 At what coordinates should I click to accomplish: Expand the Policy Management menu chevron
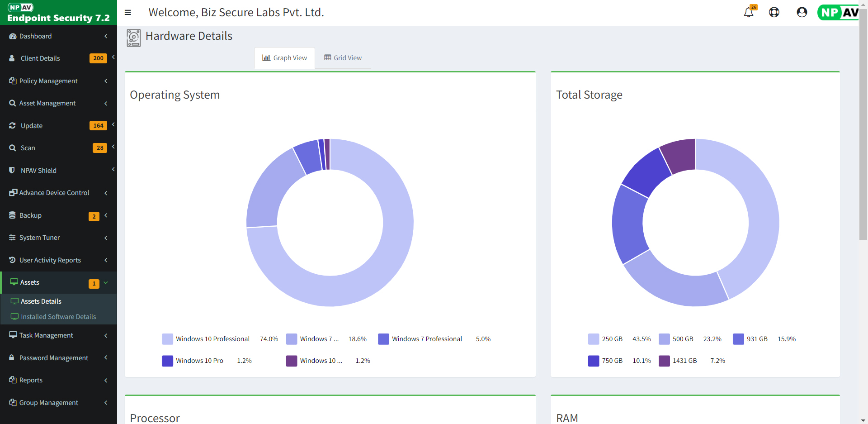[106, 81]
